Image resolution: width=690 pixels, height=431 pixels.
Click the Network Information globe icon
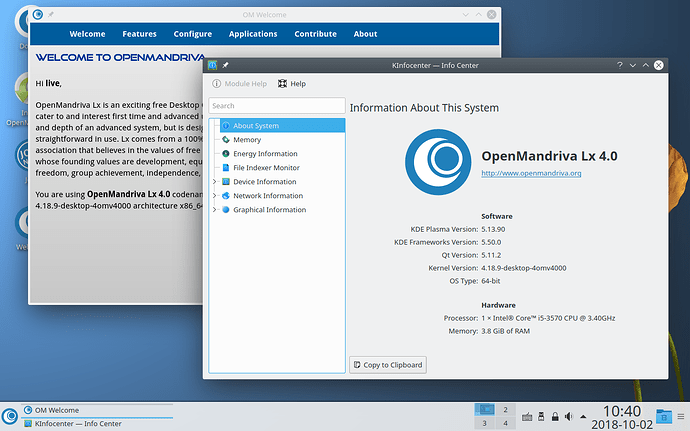(x=226, y=196)
